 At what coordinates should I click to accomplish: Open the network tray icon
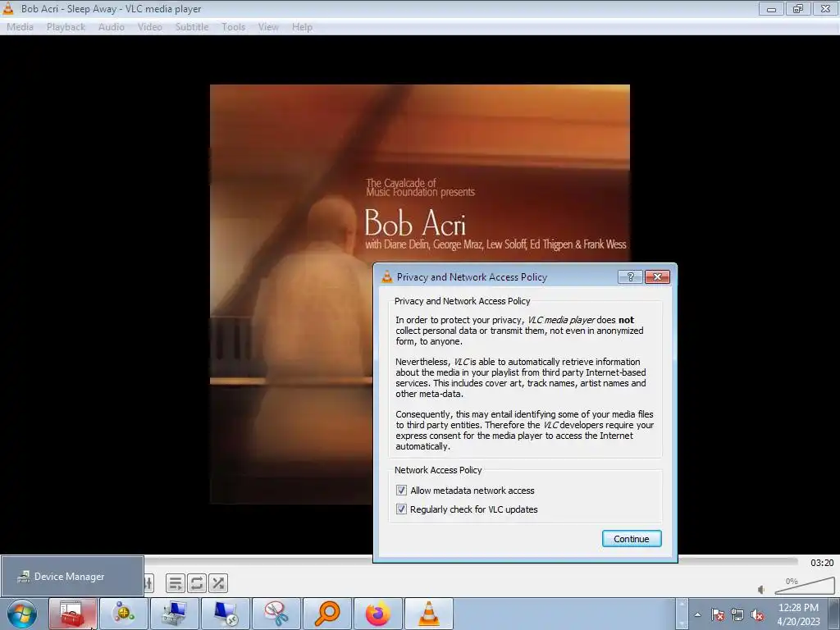(737, 614)
